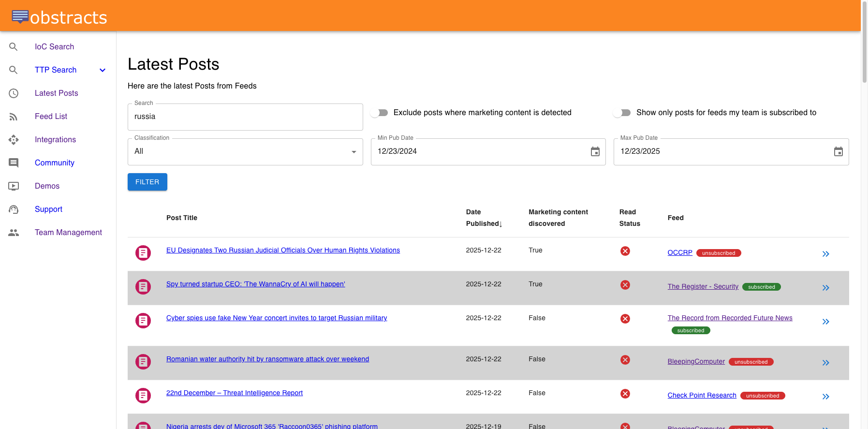The height and width of the screenshot is (429, 868).
Task: Click read status icon for EU Designates post
Action: (625, 251)
